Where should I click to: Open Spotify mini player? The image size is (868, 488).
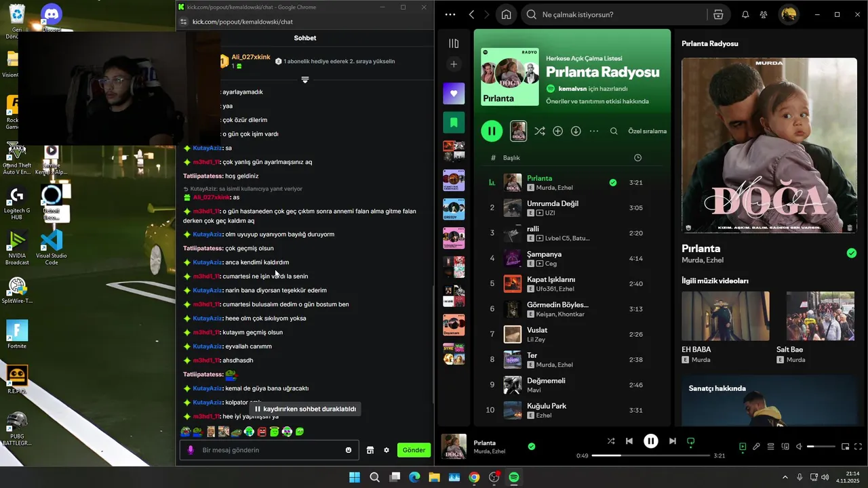click(845, 447)
